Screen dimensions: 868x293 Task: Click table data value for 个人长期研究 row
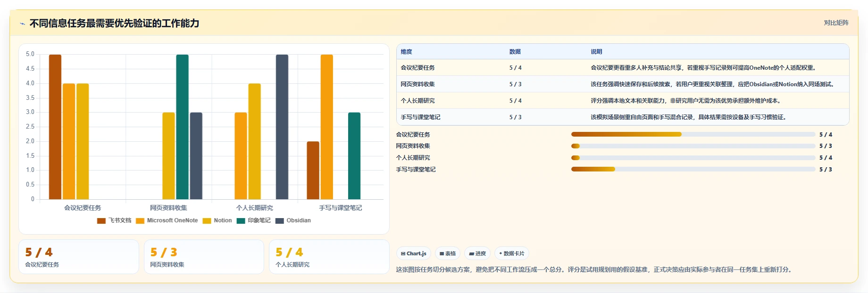click(516, 101)
